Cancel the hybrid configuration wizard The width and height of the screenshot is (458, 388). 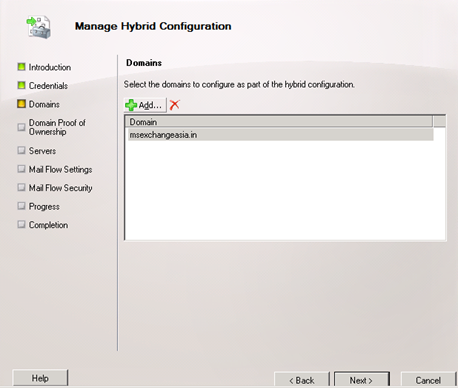(428, 380)
